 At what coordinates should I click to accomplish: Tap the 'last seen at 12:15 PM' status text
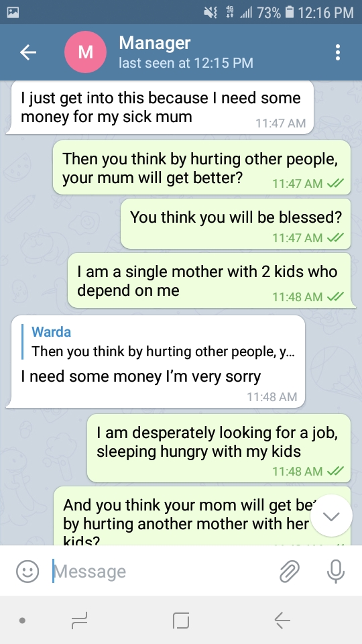(186, 63)
